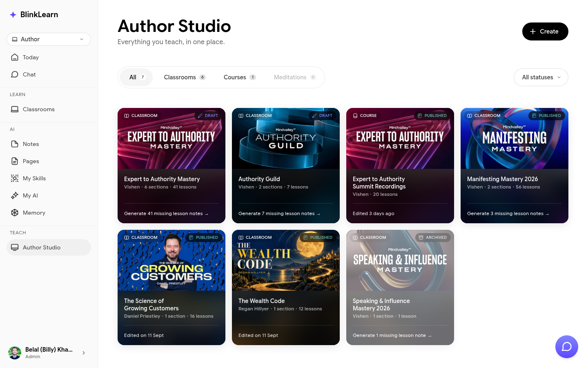Click 'Edited 3 days ago' text
This screenshot has height=368, width=588.
pyautogui.click(x=374, y=213)
